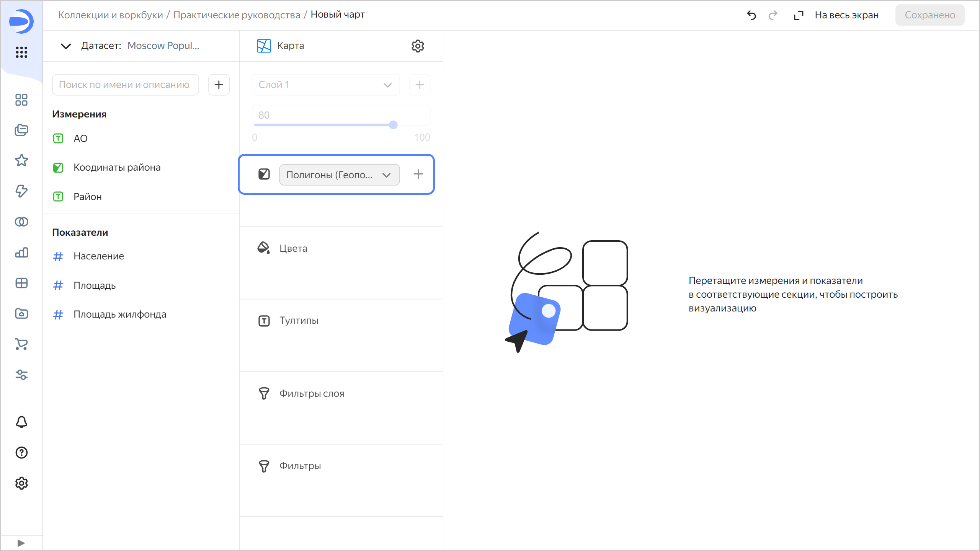Click the redo arrow icon
Viewport: 980px width, 551px height.
tap(773, 15)
